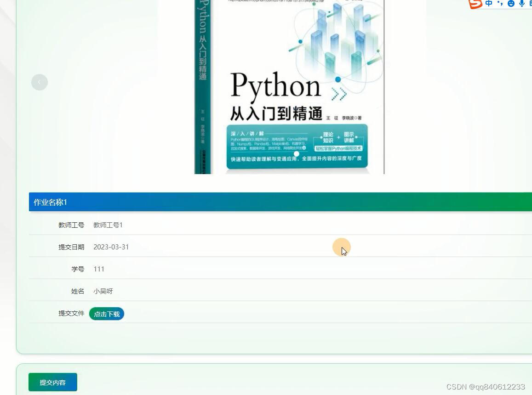Click the student number 111 field
532x395 pixels.
pyautogui.click(x=99, y=269)
